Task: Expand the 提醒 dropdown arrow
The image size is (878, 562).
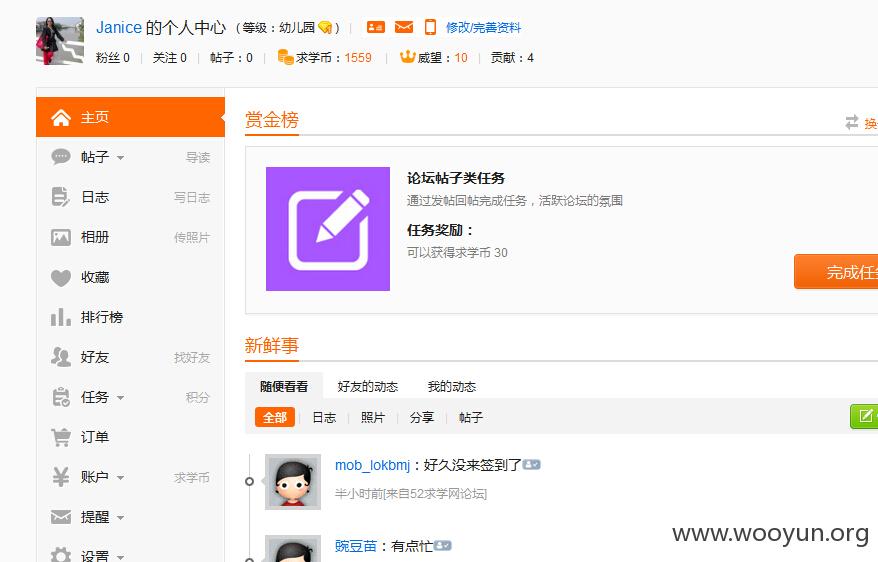Action: (120, 518)
